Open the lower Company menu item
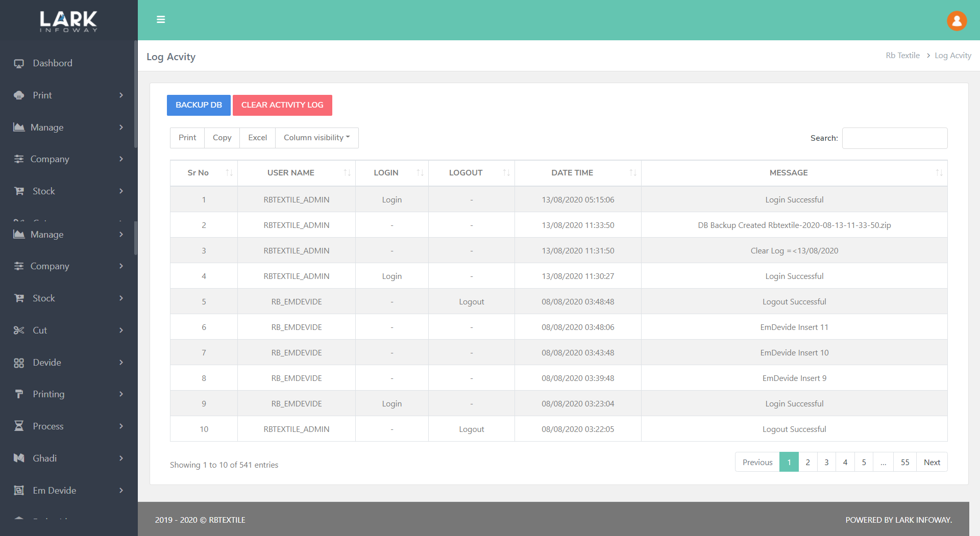 coord(69,266)
